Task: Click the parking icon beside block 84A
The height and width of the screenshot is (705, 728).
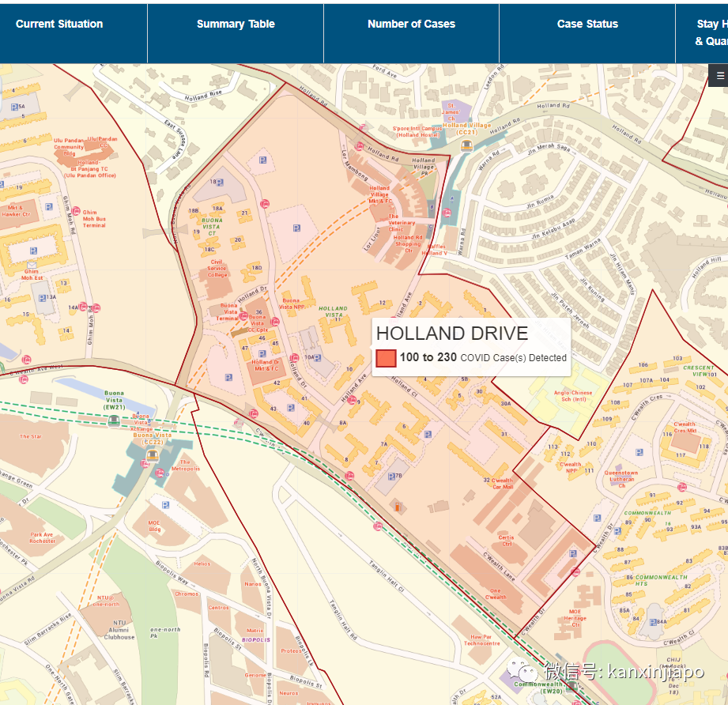Action: click(x=653, y=622)
